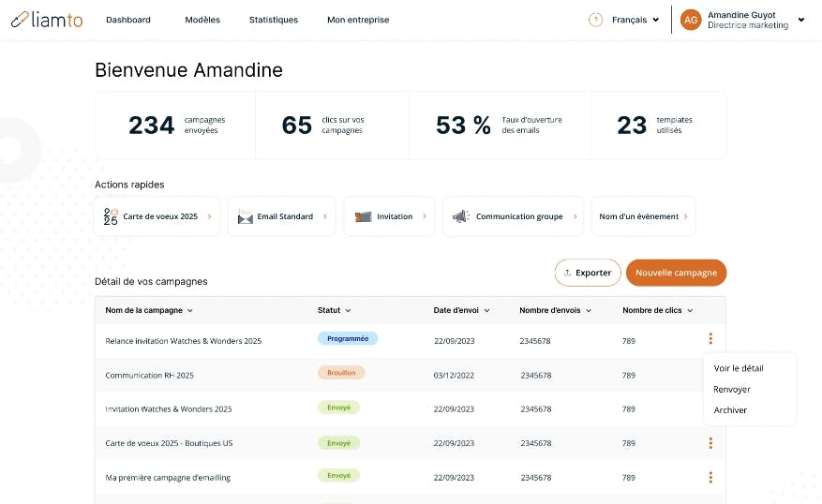Click the Bienvenue Amandine heading
Screen dimensions: 822x504
pos(188,69)
